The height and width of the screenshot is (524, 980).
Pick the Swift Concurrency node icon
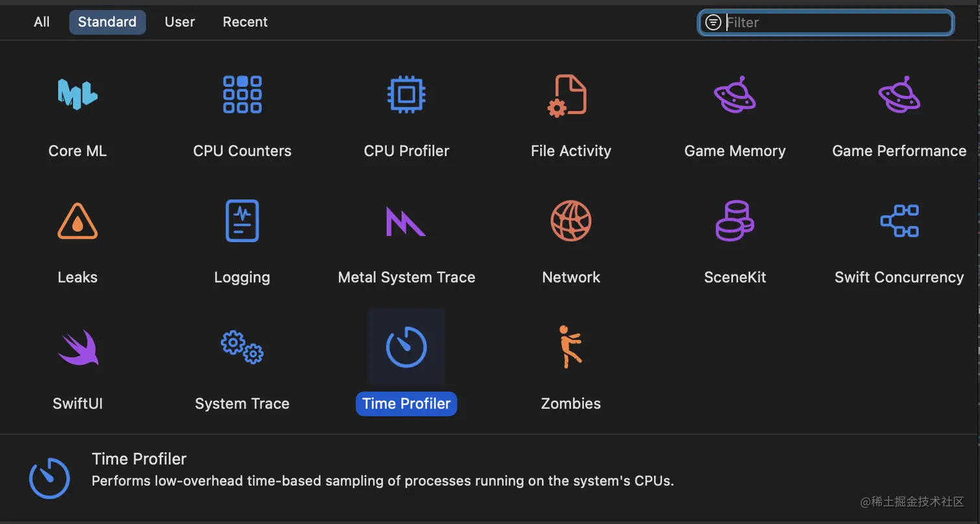[900, 220]
